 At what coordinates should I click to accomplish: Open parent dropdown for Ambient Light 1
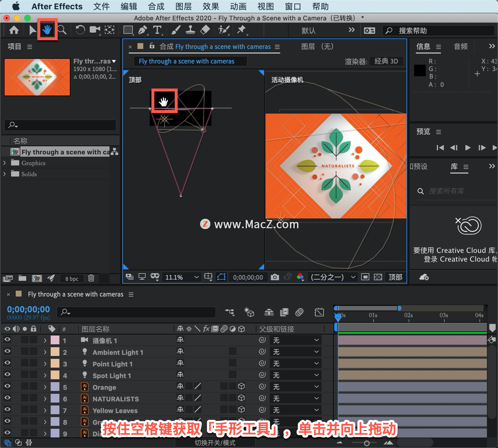click(296, 352)
